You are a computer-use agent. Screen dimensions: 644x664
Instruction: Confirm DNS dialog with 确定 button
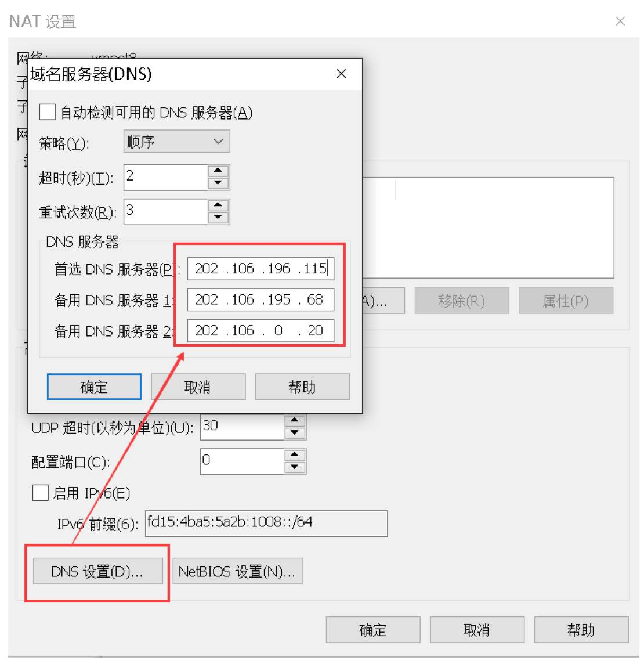[94, 387]
